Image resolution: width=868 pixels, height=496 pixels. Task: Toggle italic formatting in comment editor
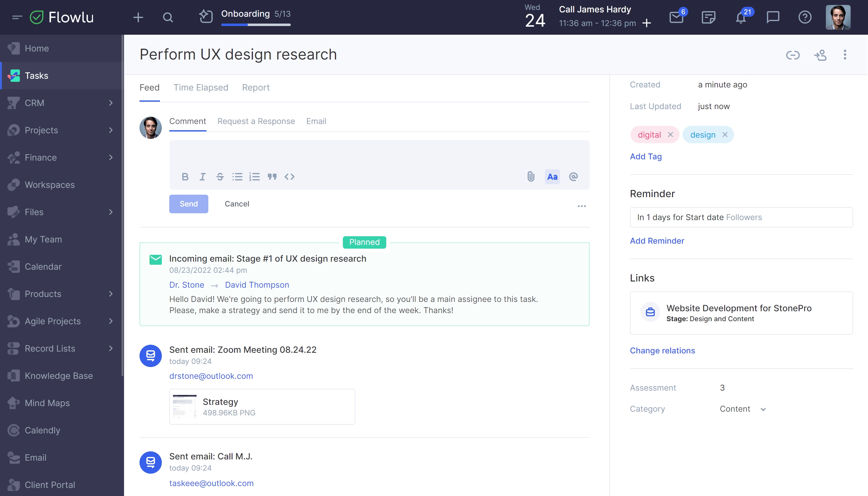point(202,176)
